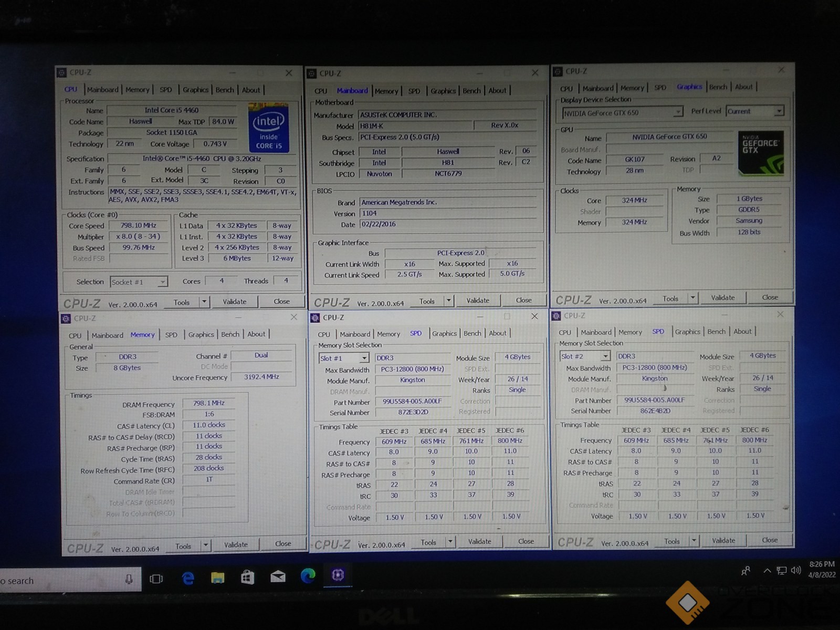Viewport: 840px width, 630px height.
Task: Select the CPU tab in the Mainboard window
Action: [x=321, y=91]
